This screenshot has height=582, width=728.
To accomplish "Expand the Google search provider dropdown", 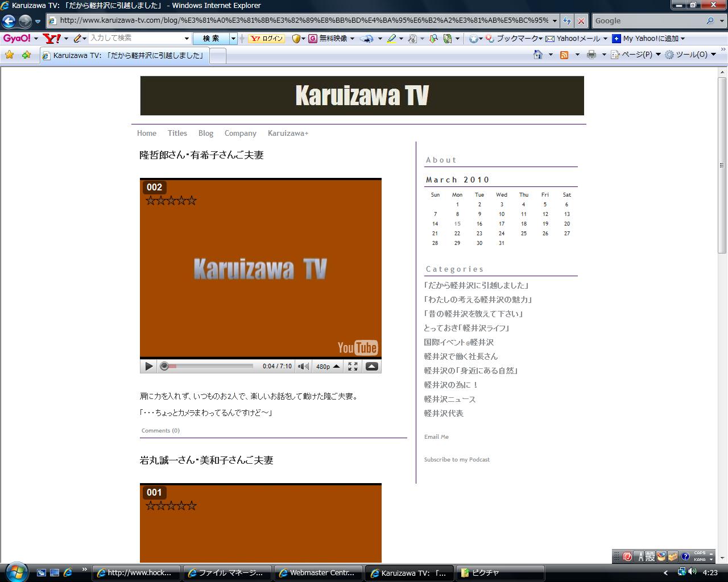I will [721, 20].
